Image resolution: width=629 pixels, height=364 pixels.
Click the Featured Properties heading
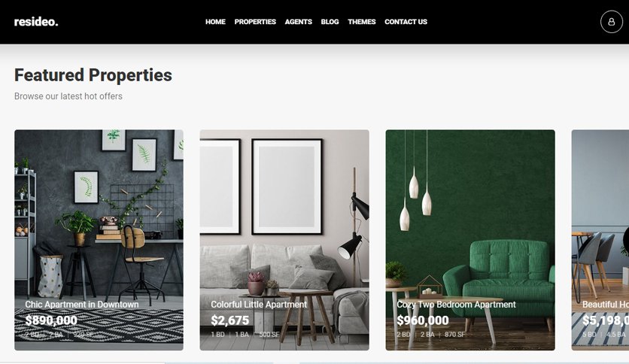pos(93,75)
